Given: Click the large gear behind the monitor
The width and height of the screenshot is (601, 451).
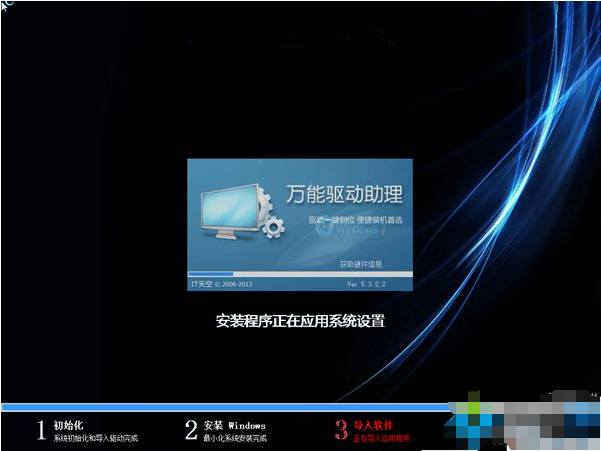Looking at the screenshot, I should pyautogui.click(x=265, y=205).
